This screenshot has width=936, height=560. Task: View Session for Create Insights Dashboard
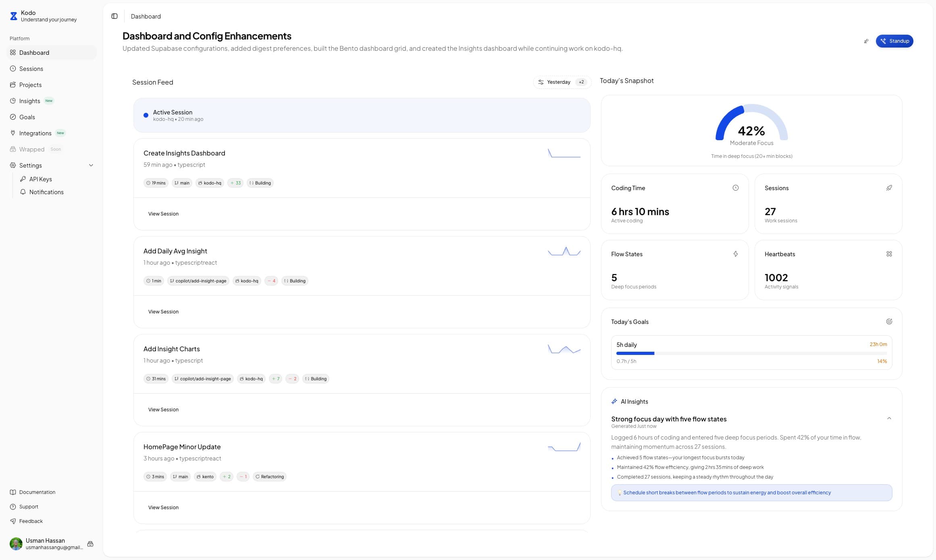tap(163, 214)
